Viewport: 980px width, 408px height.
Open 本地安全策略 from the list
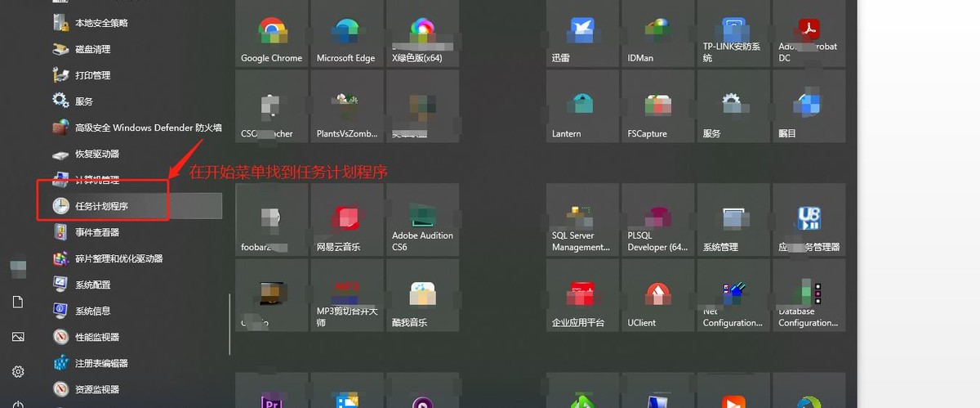point(131,23)
